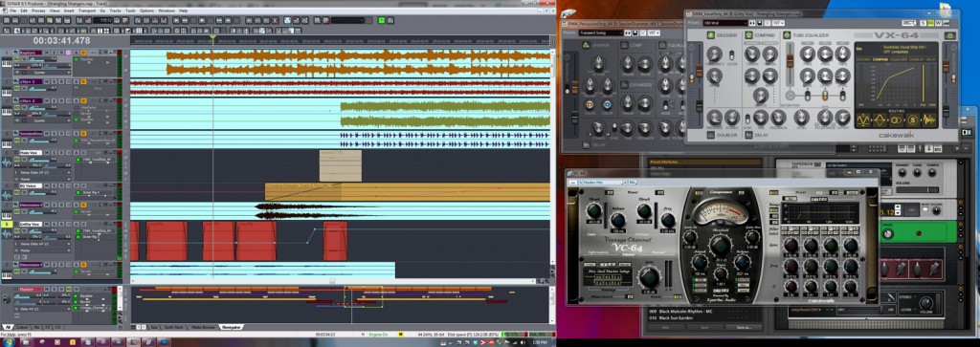Flip the LISTEN switch in the Deesser section
This screenshot has width=980, height=347.
pos(732,54)
